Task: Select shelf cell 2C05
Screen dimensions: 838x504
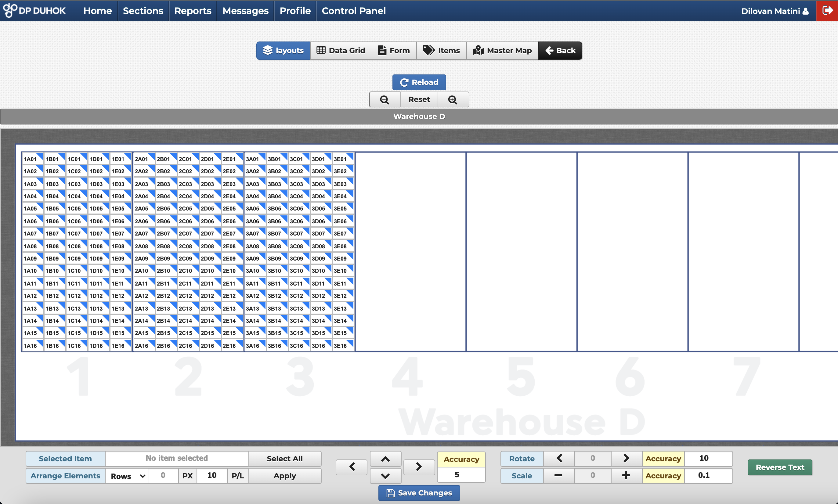Action: click(188, 209)
